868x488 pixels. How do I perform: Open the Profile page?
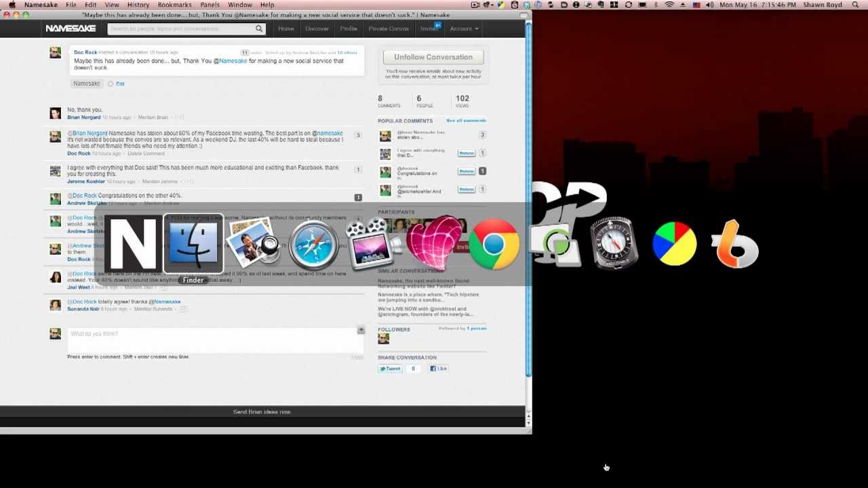click(349, 29)
